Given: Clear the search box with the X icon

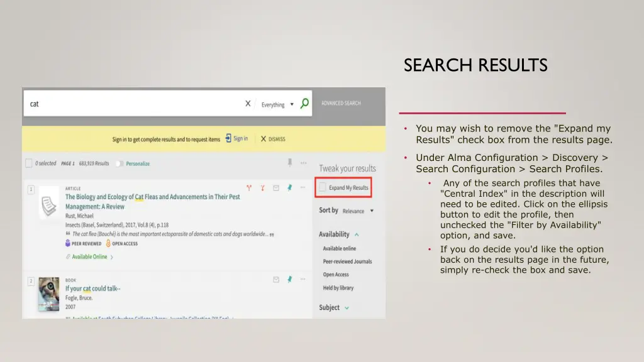Looking at the screenshot, I should [248, 104].
